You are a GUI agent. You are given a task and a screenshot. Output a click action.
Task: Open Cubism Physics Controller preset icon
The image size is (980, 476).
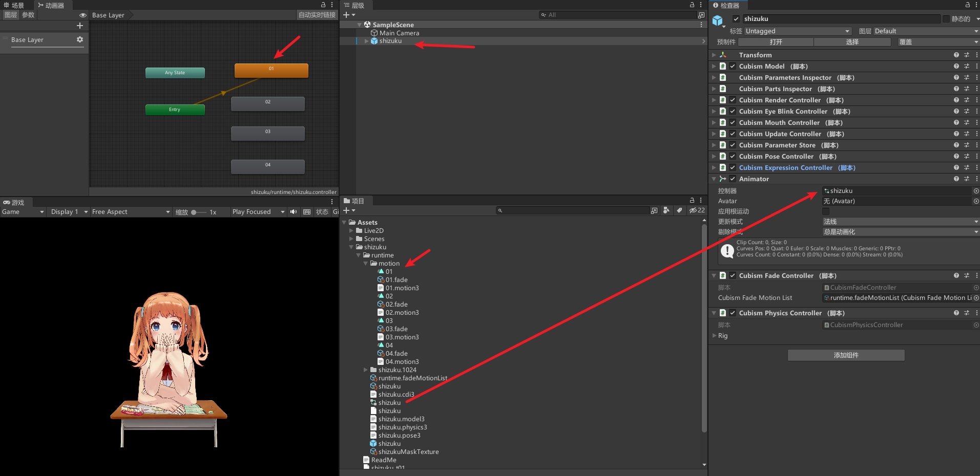point(967,313)
